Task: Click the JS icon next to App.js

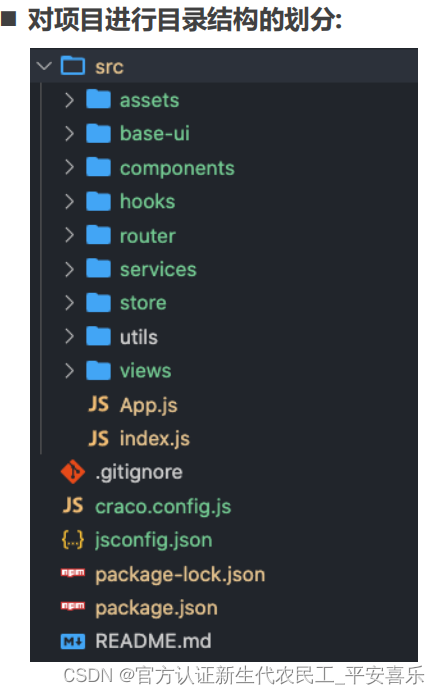Action: 98,404
